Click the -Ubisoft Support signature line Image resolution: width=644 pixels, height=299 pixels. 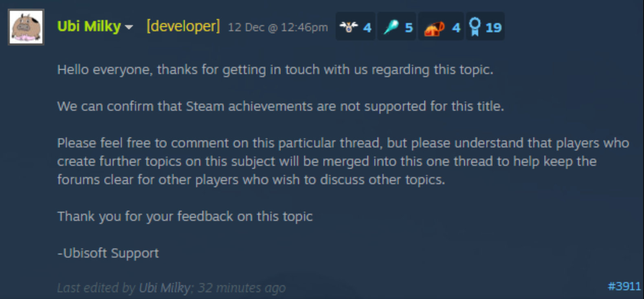pos(108,253)
